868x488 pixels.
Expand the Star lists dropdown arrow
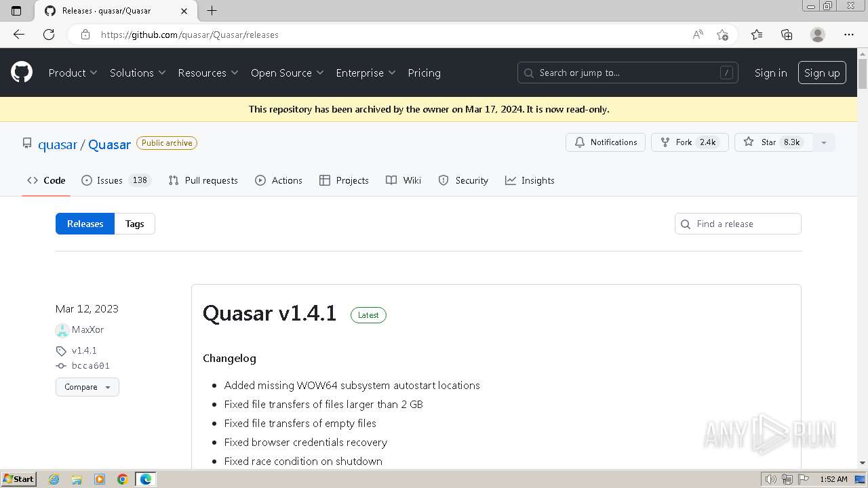point(824,142)
